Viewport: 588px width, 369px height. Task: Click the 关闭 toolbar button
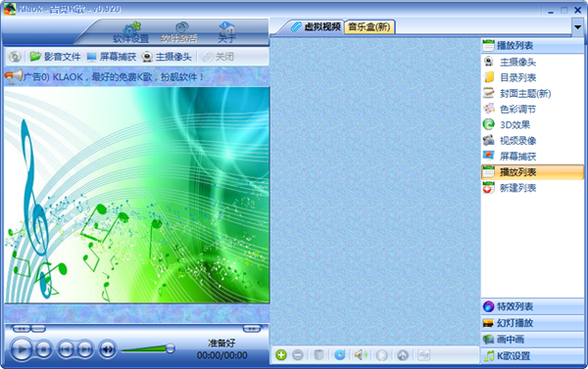coord(218,57)
